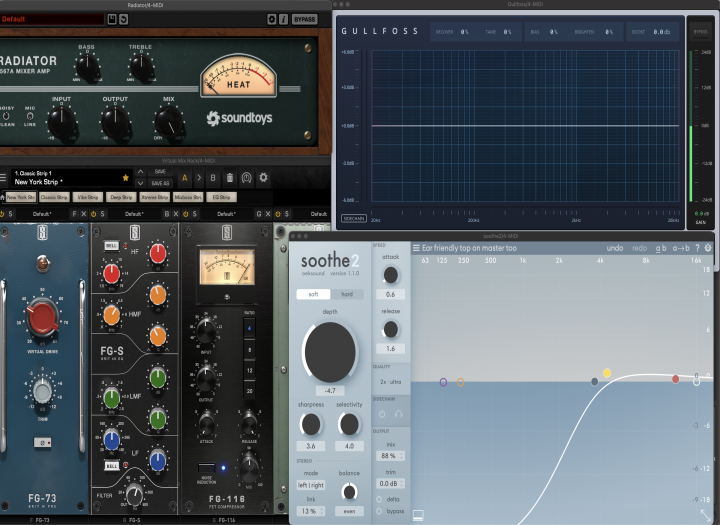Click the Radiator OUTPUT knob
The width and height of the screenshot is (720, 525).
(115, 122)
